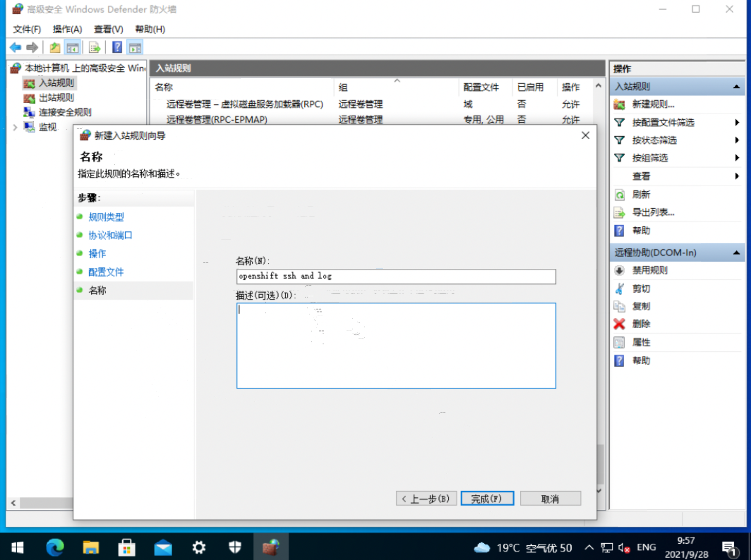Collapse the 入站规则 actions section
The height and width of the screenshot is (560, 751).
pyautogui.click(x=736, y=86)
